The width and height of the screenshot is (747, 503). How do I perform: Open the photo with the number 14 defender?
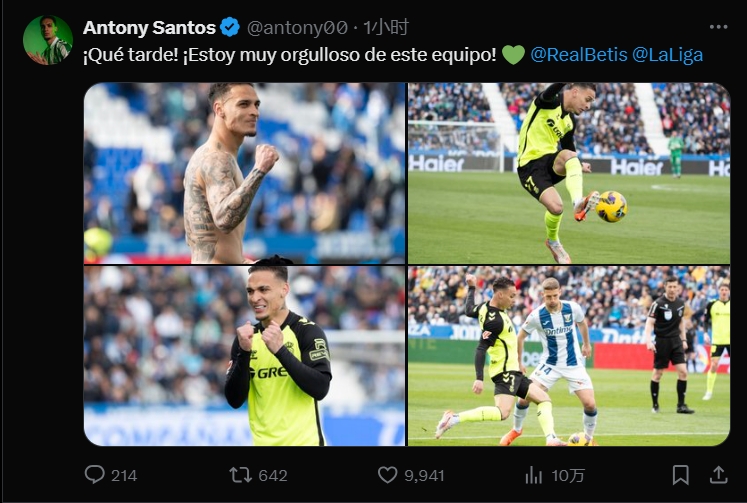click(568, 355)
